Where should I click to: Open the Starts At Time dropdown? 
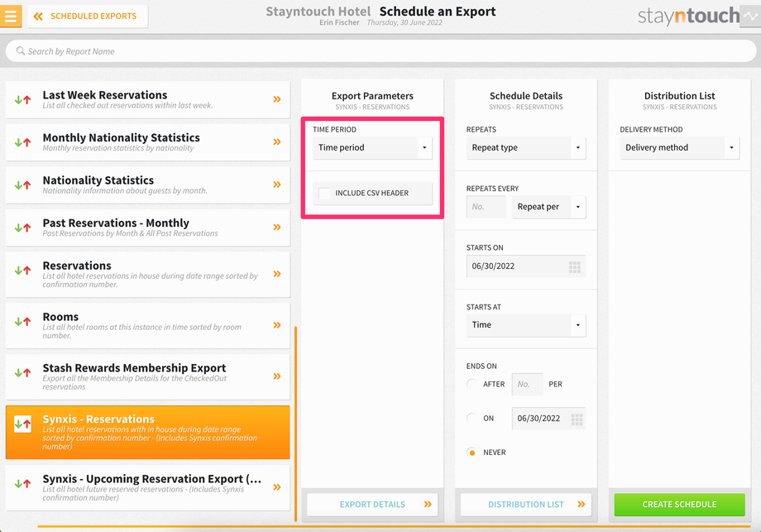coord(526,325)
